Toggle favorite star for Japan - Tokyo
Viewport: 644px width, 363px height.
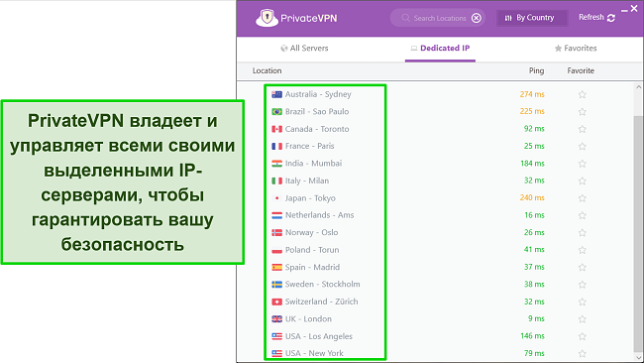582,198
